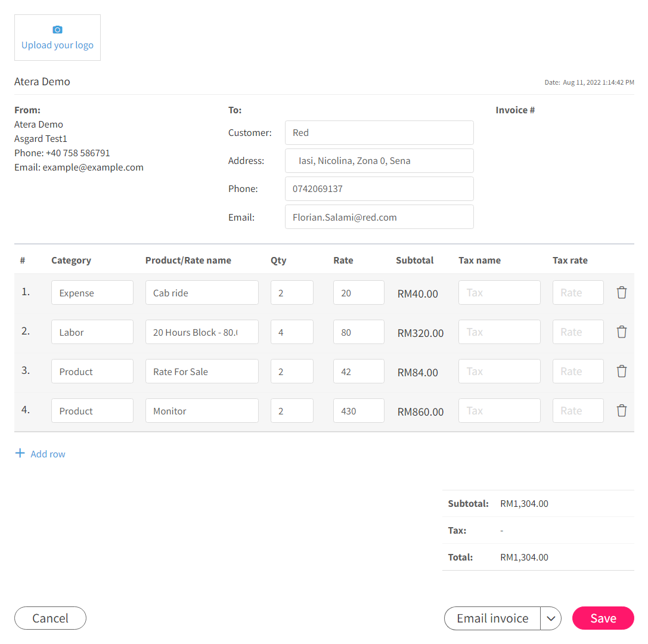Click the Product/Rate name column header

point(188,261)
